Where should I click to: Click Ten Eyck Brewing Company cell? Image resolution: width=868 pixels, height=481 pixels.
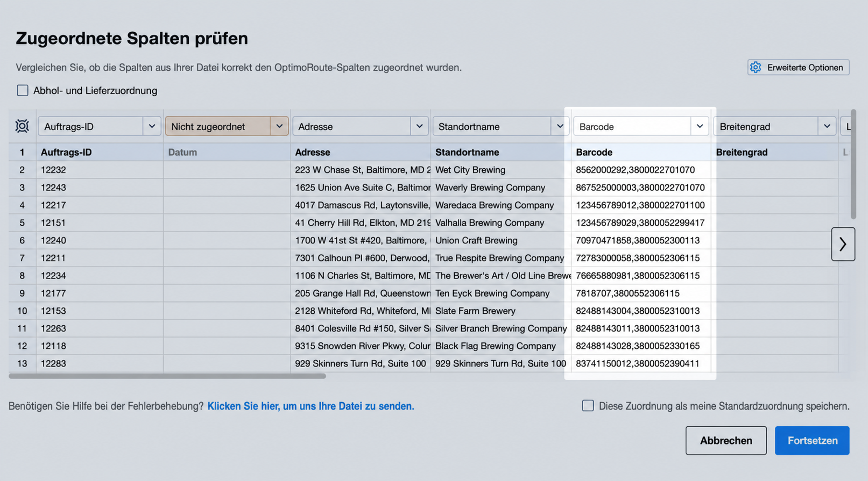tap(501, 293)
